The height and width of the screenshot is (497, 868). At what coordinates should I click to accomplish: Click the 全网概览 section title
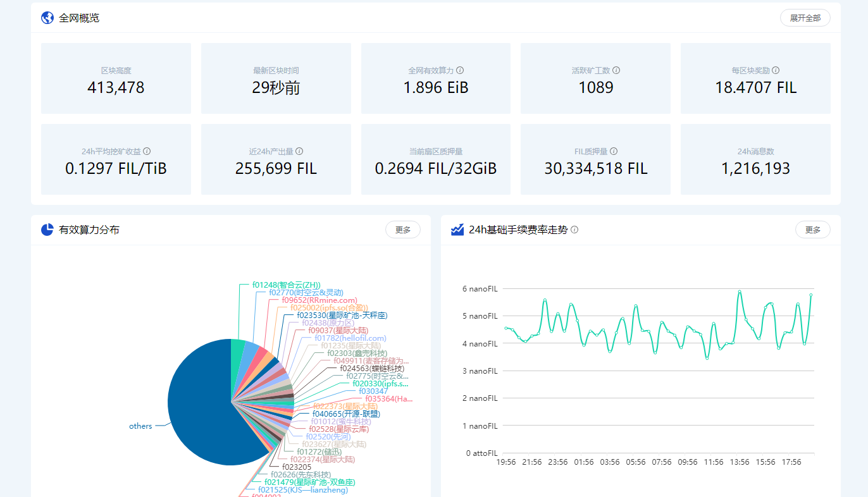79,18
